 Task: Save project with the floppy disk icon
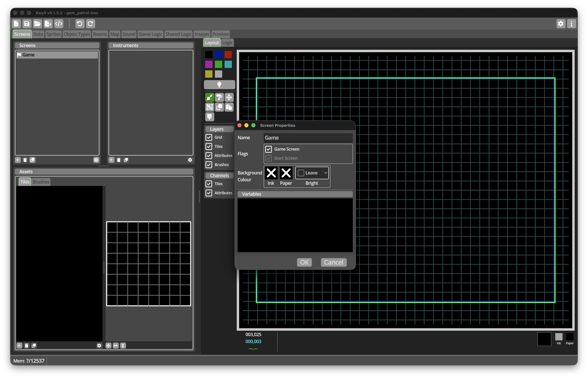tap(27, 24)
